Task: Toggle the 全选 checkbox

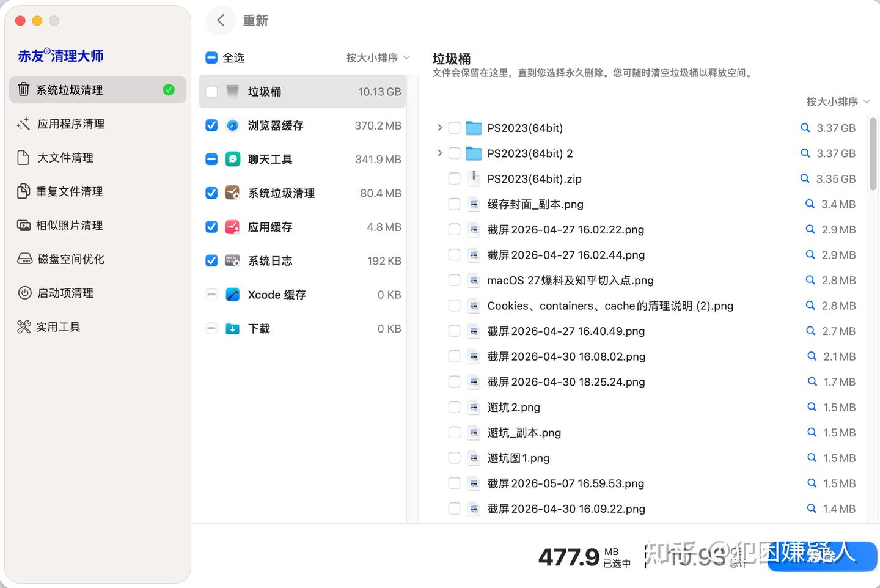Action: [x=211, y=57]
